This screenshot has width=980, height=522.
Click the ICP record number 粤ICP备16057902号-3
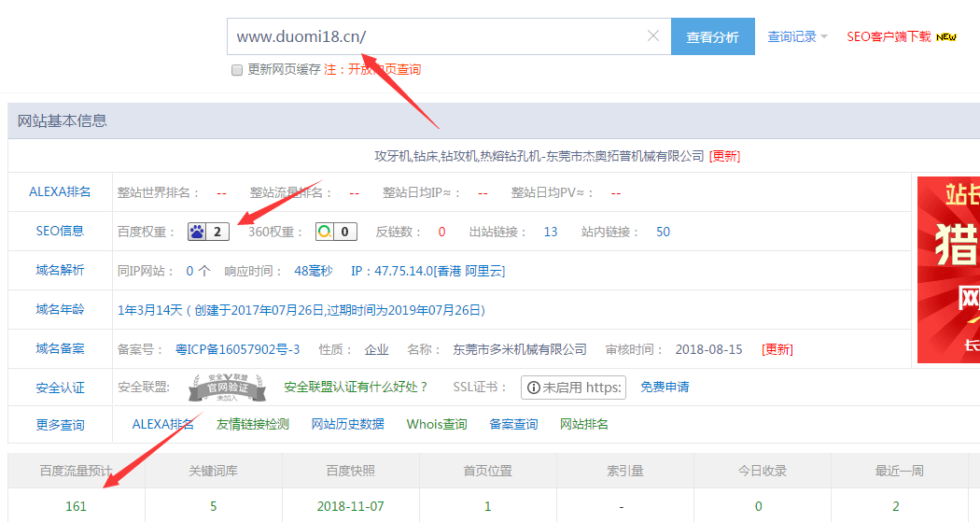coord(237,349)
